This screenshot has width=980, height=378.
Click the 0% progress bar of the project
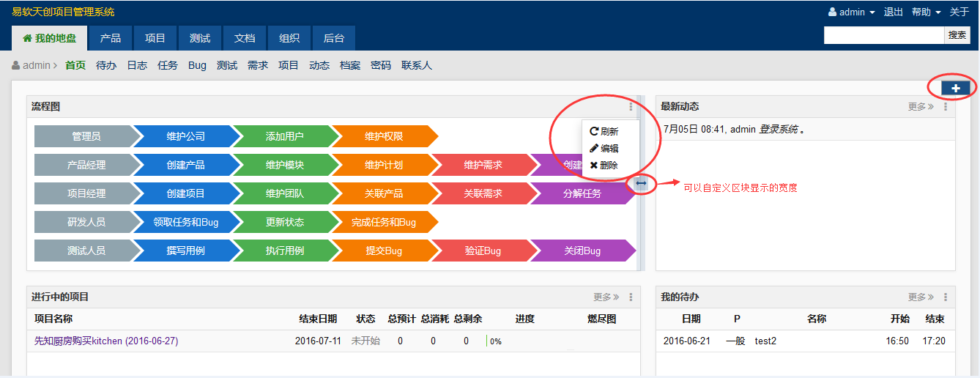click(494, 341)
